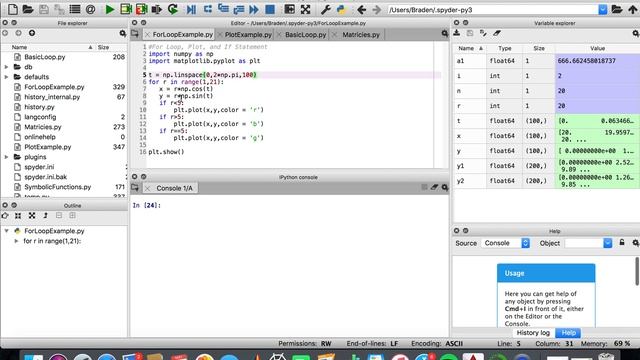Open the file list management icon
The width and height of the screenshot is (640, 360).
click(75, 9)
